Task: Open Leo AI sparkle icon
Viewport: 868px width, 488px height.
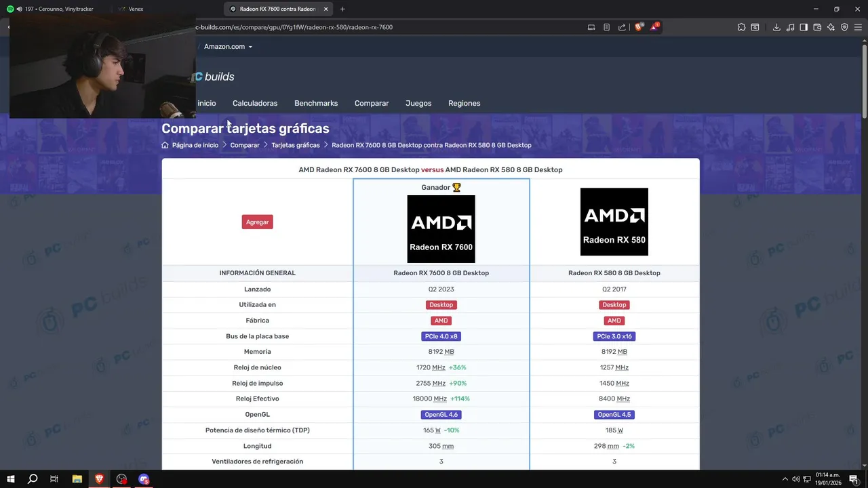Action: tap(831, 27)
